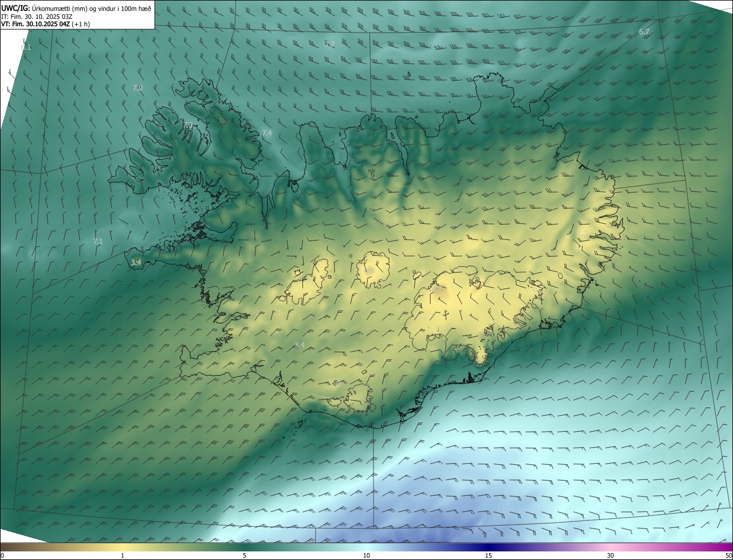The image size is (733, 560).
Task: Click the 6.7 value on the map
Action: coord(644,32)
